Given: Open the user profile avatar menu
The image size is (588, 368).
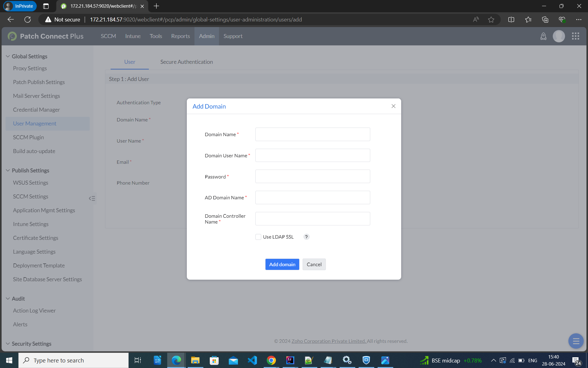Looking at the screenshot, I should tap(559, 36).
